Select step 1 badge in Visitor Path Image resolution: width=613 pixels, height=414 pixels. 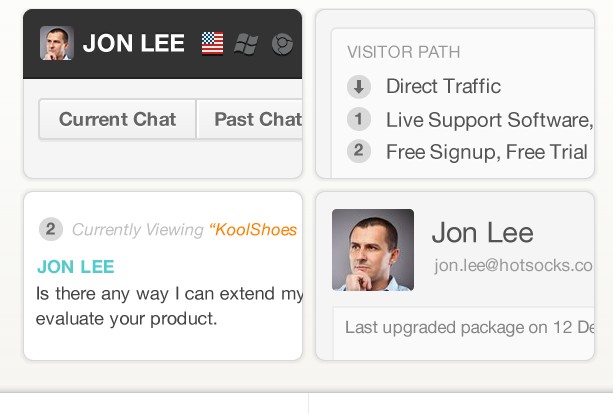(359, 119)
